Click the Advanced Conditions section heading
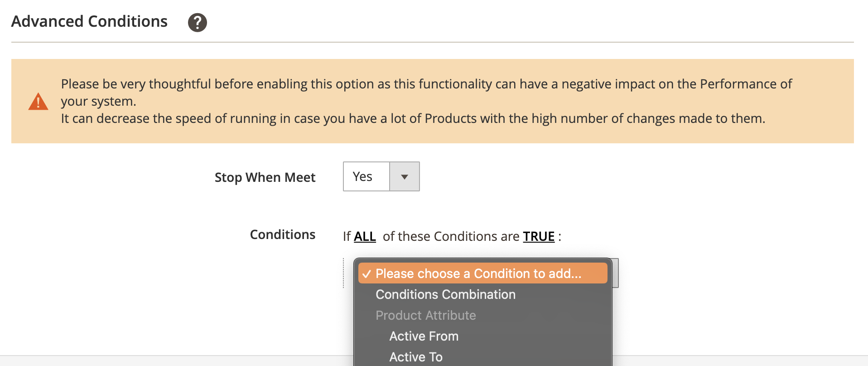The width and height of the screenshot is (868, 366). pos(89,21)
